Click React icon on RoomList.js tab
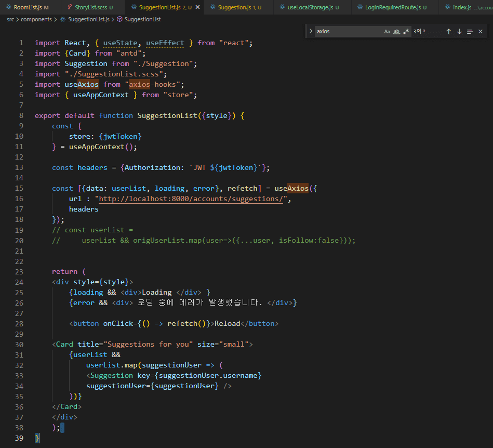The image size is (493, 448). pyautogui.click(x=8, y=7)
